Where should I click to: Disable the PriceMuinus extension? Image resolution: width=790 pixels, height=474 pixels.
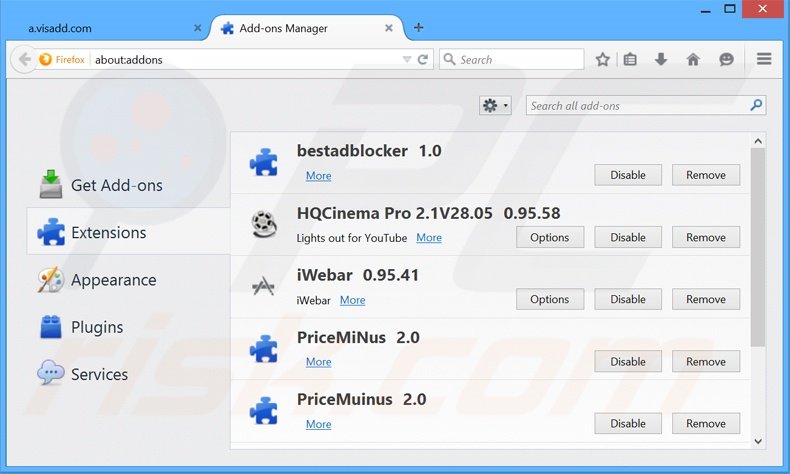628,424
